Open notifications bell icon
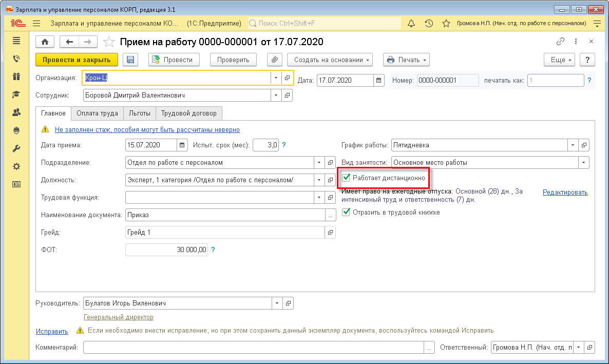609x364 pixels. tap(411, 24)
